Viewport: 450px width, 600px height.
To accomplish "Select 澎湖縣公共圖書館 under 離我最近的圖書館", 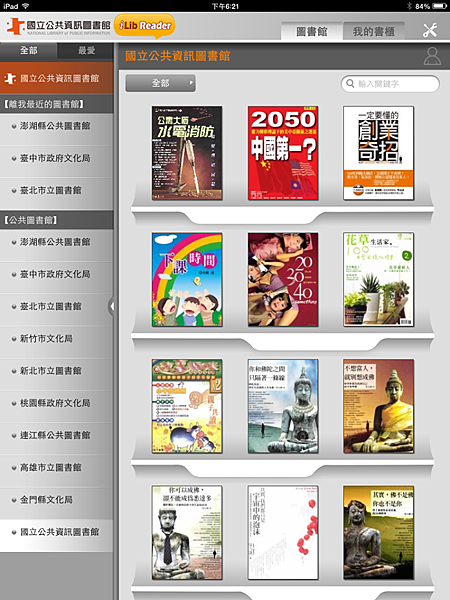I will coord(57,126).
